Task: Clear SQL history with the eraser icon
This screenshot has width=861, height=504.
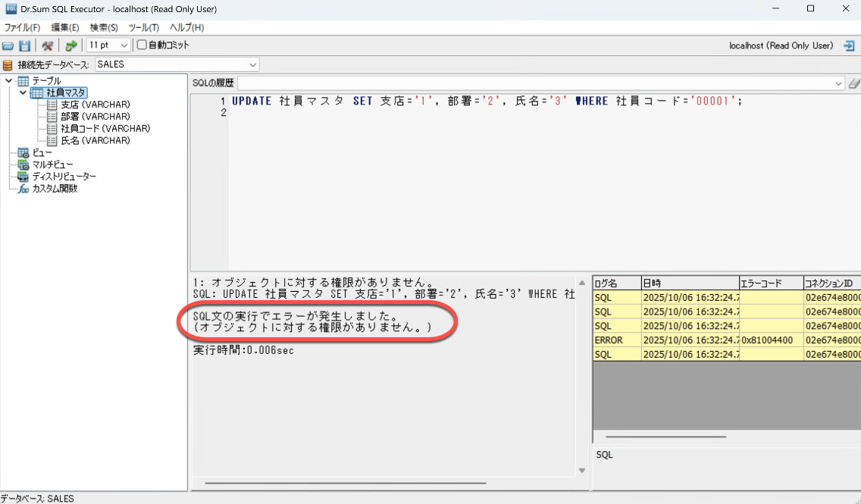Action: [853, 83]
